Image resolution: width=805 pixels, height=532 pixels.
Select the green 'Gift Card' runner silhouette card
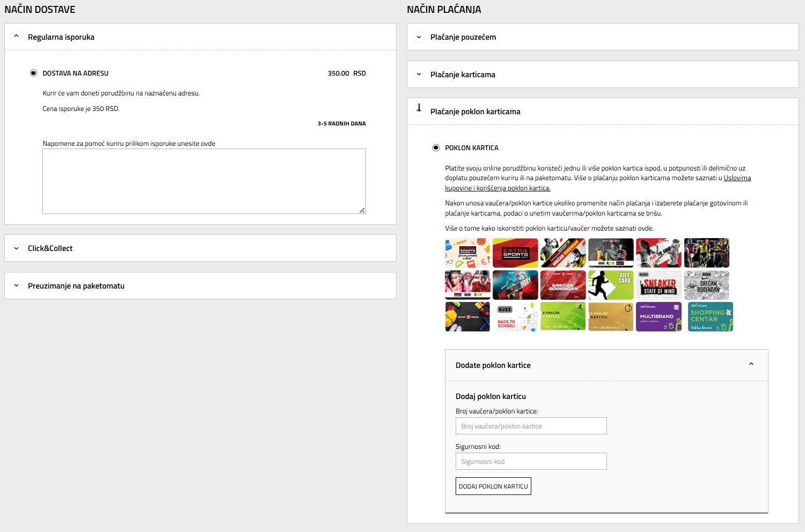(611, 285)
